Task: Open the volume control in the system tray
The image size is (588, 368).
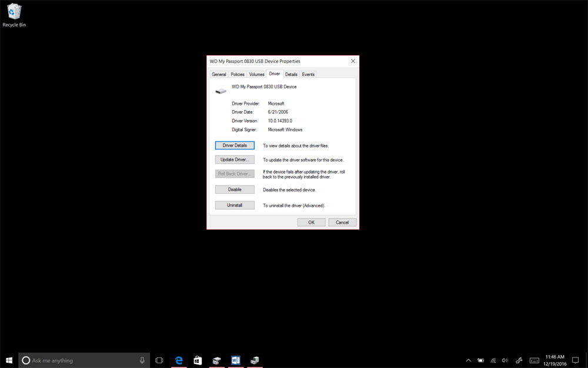Action: tap(505, 360)
